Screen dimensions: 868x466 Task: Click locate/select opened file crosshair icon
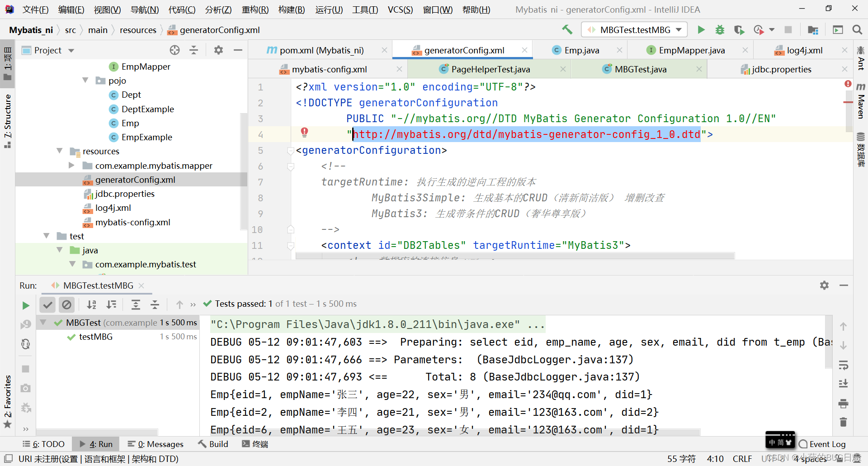(x=175, y=50)
